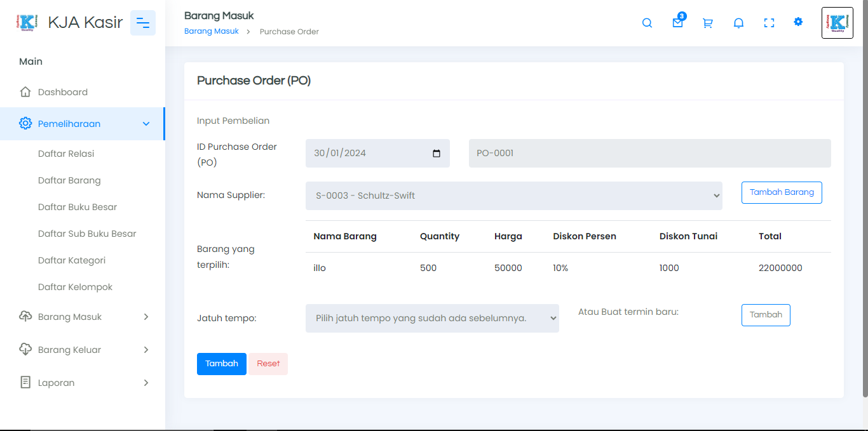Click the blue Tambah submit button
Image resolution: width=868 pixels, height=431 pixels.
pos(222,364)
